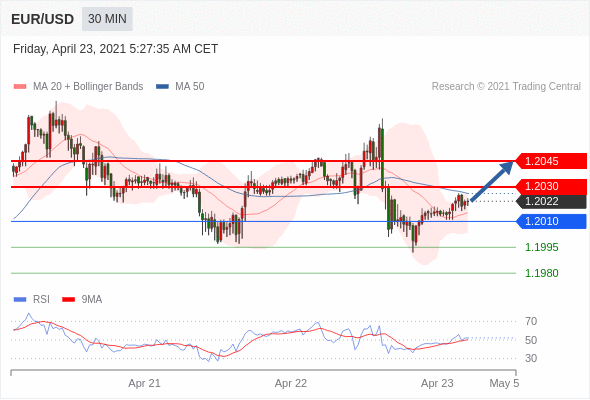Viewport: 590px width, 400px height.
Task: Click the blue MA 50 legend swatch
Action: (x=162, y=87)
